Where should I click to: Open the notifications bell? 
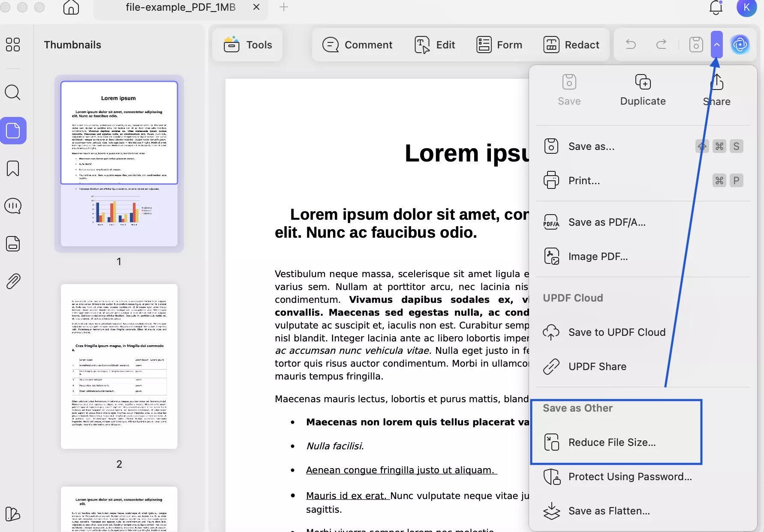pos(716,7)
